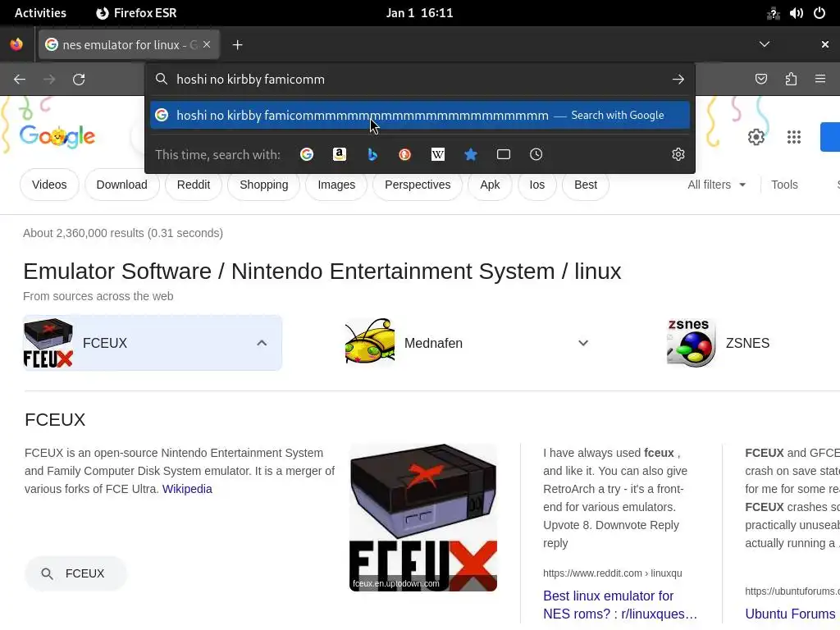This screenshot has height=630, width=840.
Task: Select the Download filter chip
Action: pos(121,185)
